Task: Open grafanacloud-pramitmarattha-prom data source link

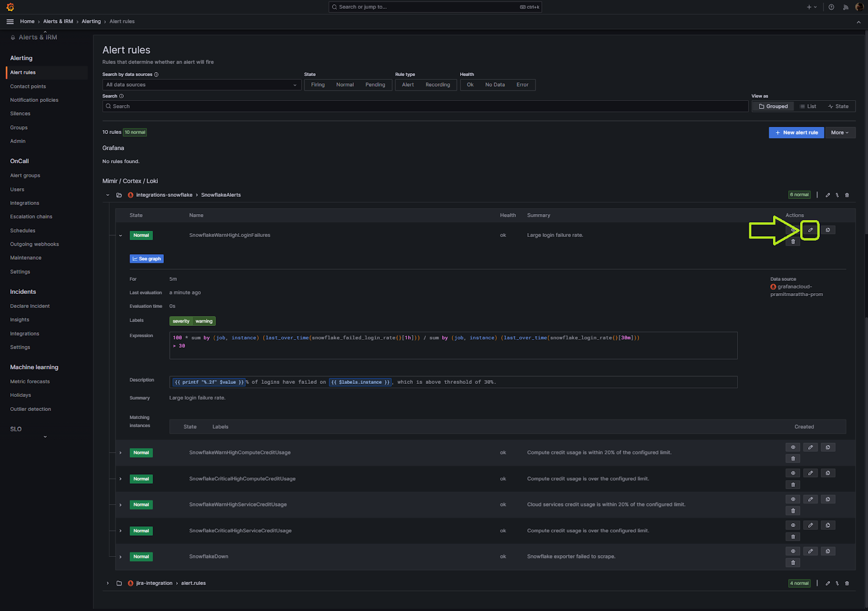Action: tap(796, 291)
